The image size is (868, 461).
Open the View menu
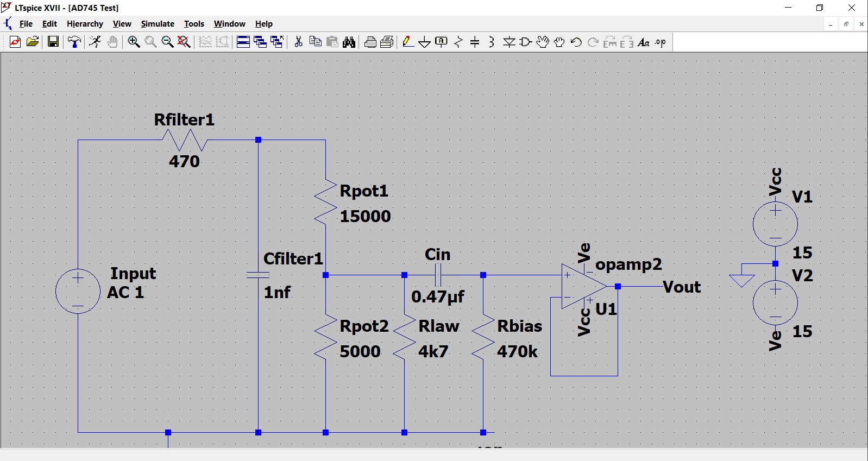coord(122,24)
